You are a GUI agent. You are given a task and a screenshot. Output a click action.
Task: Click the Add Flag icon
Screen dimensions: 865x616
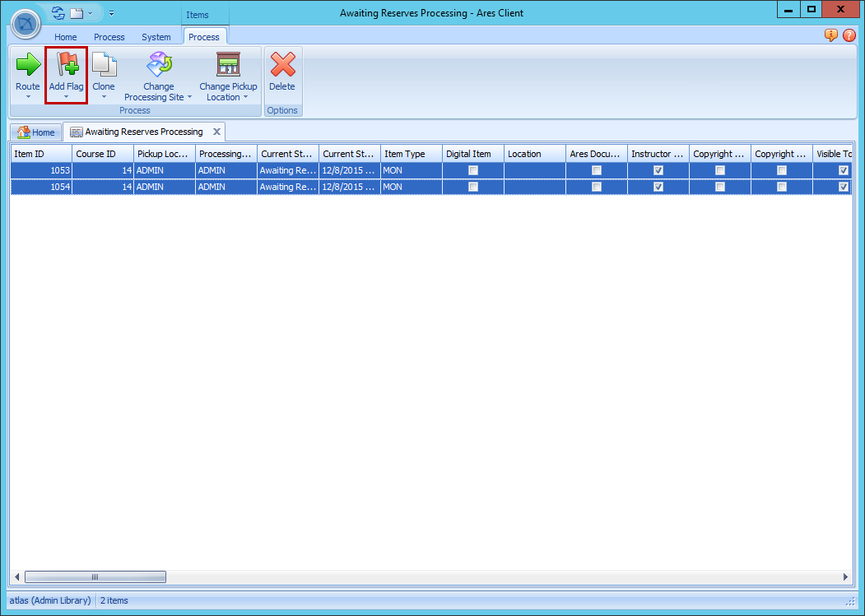click(x=65, y=63)
